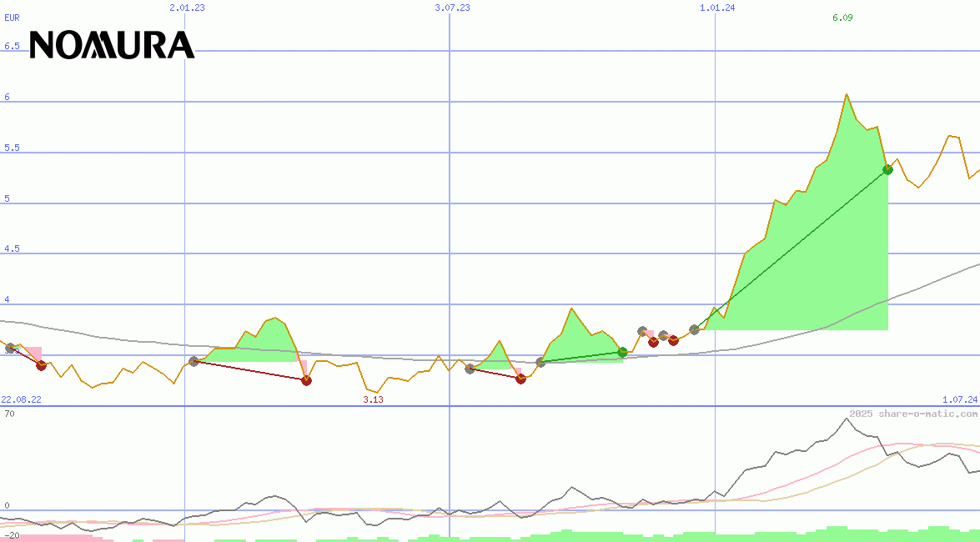This screenshot has height=542, width=980.
Task: Click the red 3.13 low value
Action: coord(373,399)
